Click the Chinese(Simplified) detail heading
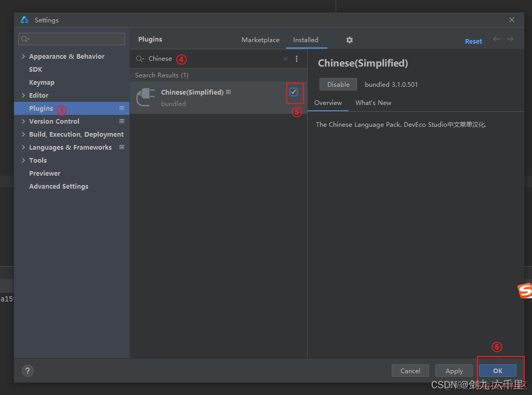532x395 pixels. click(x=363, y=63)
